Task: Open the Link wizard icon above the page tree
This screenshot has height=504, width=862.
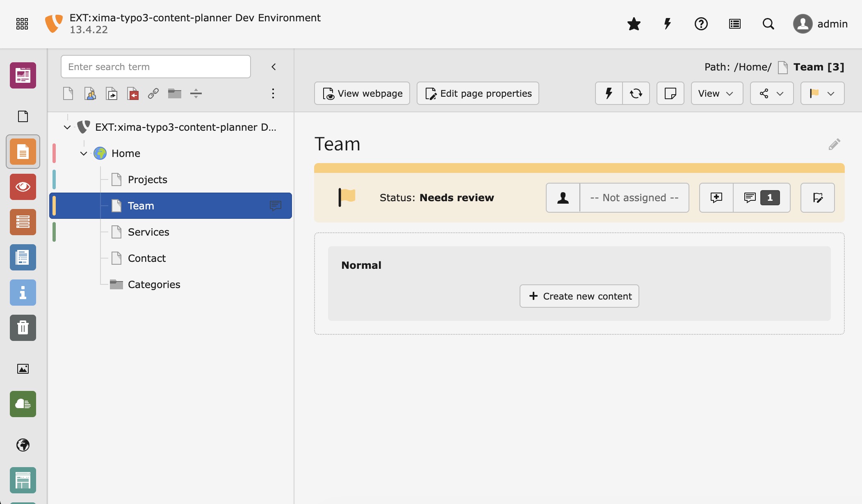Action: 153,93
